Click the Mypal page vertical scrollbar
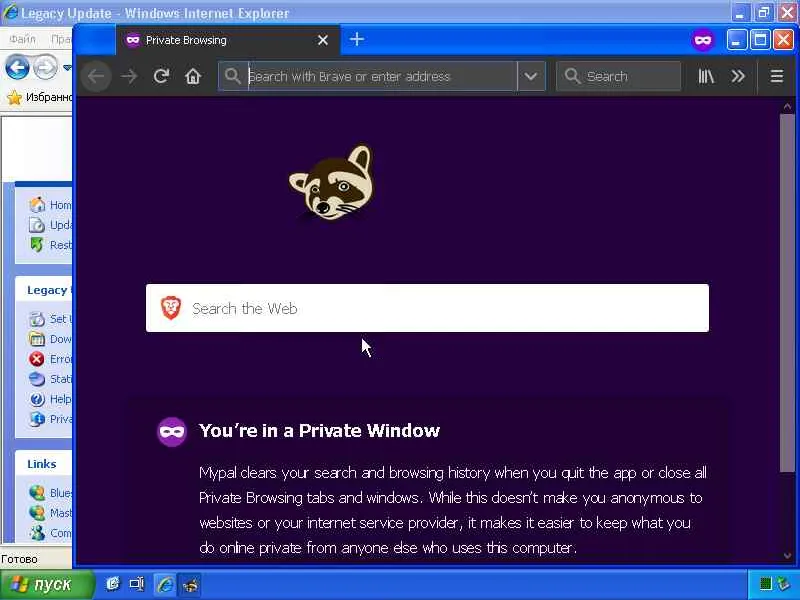The height and width of the screenshot is (600, 800). [x=787, y=293]
